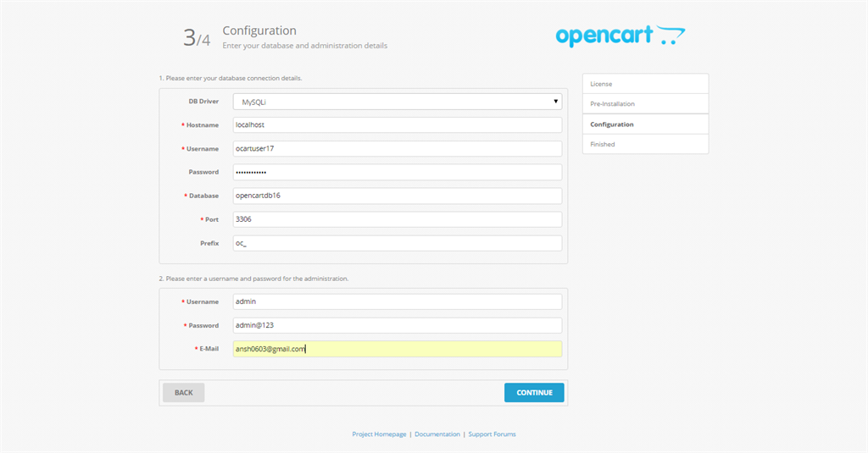The width and height of the screenshot is (868, 453).
Task: Click the administration Username field
Action: click(x=398, y=302)
